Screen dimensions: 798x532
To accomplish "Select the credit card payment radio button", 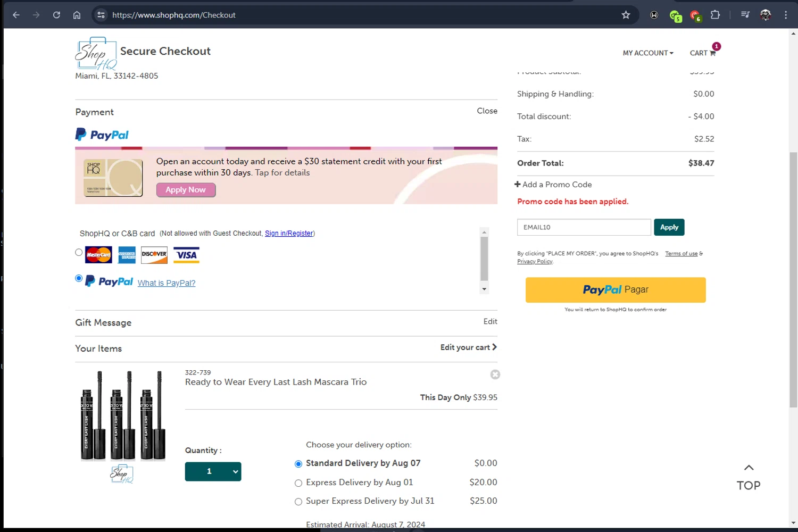I will [x=79, y=253].
